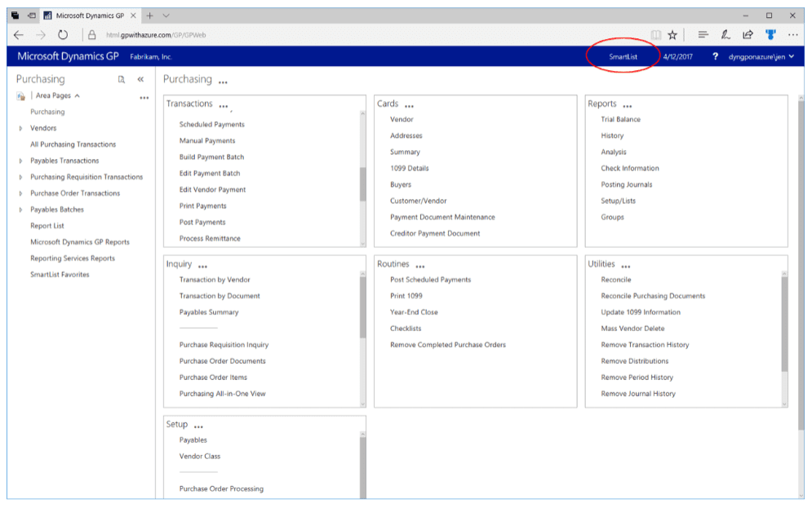
Task: Expand the Payables Batches tree node
Action: (20, 210)
